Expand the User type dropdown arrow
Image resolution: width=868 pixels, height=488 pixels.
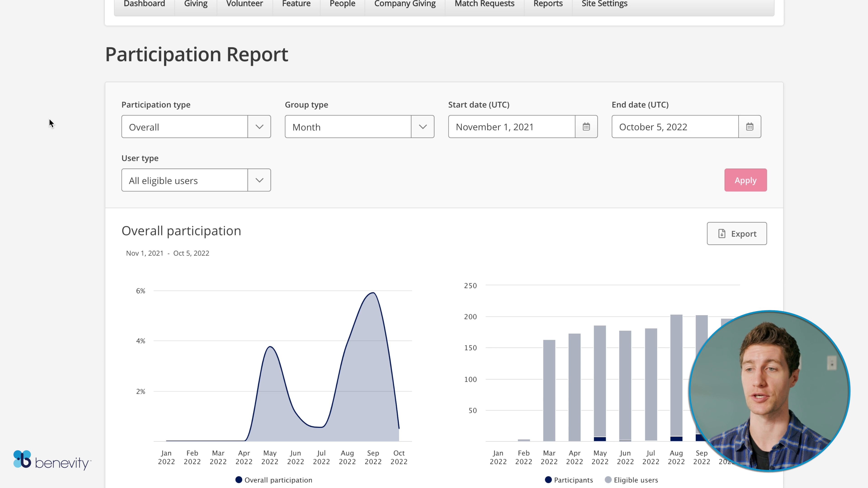pyautogui.click(x=259, y=180)
